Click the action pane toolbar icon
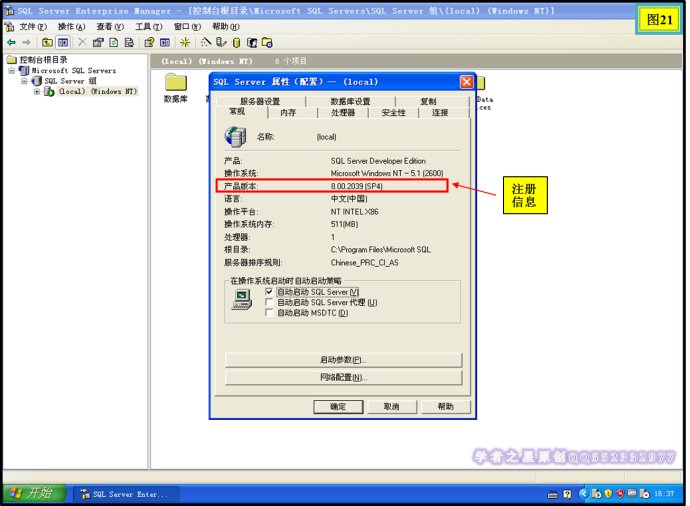The image size is (690, 506). pyautogui.click(x=165, y=43)
